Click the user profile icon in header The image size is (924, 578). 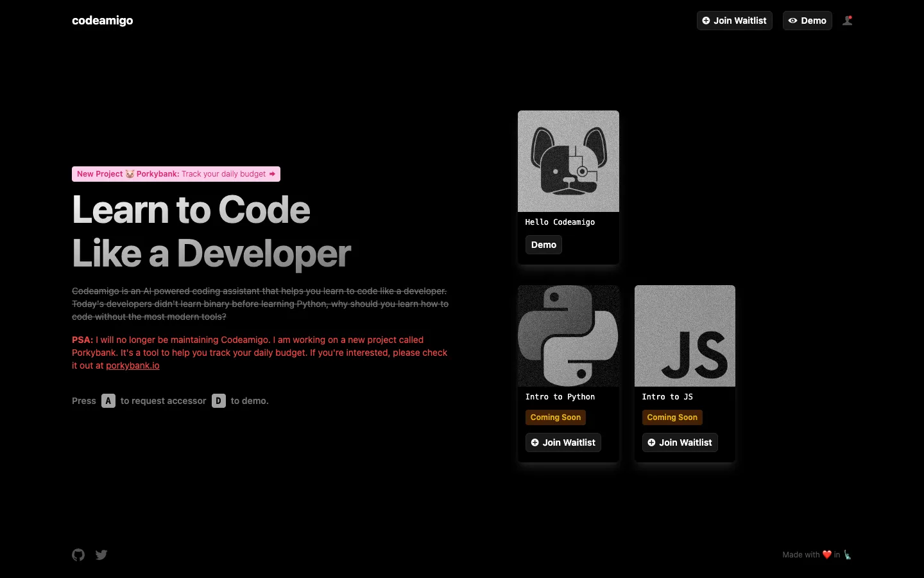[x=848, y=21]
